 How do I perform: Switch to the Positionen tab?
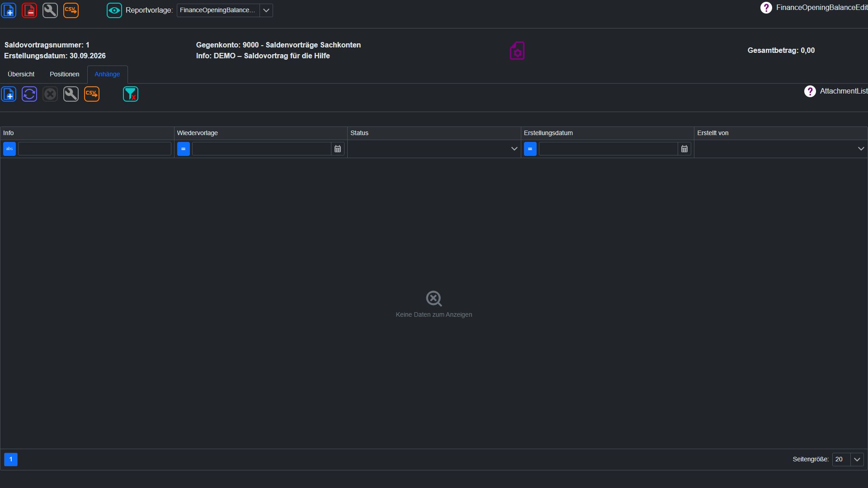click(x=65, y=74)
